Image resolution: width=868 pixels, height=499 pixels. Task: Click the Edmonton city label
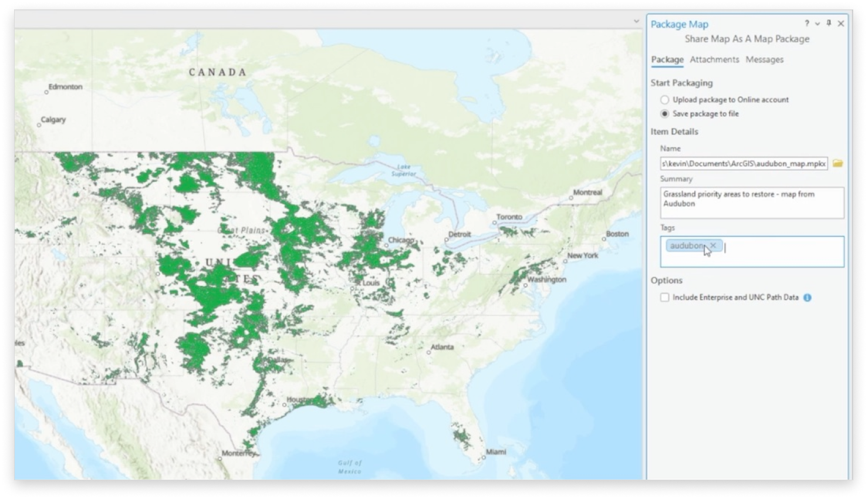pos(65,87)
